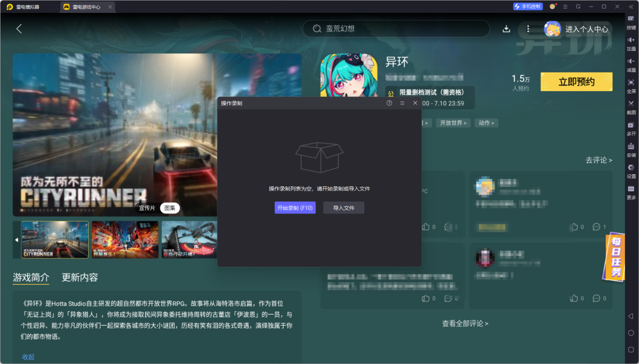Click 进入个人中心 link

[x=587, y=29]
